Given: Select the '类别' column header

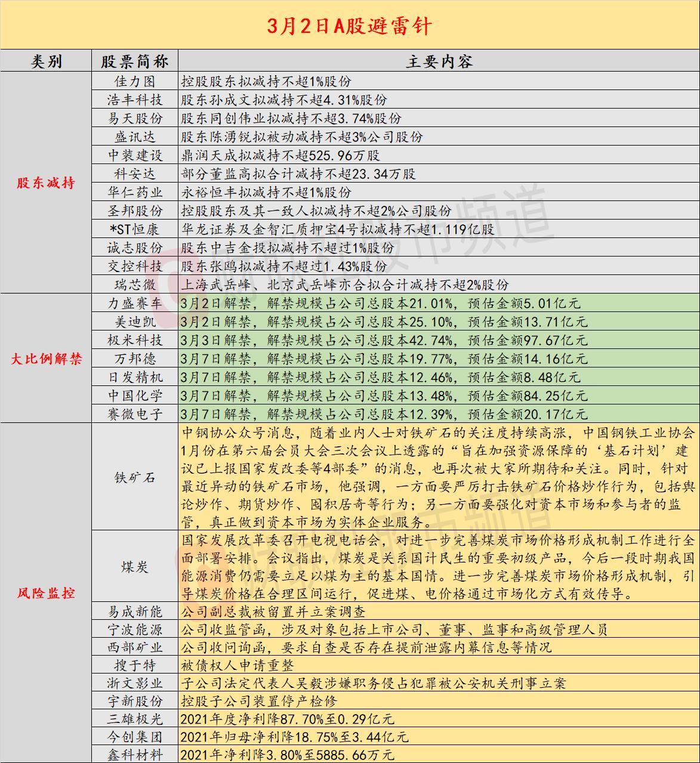Looking at the screenshot, I should coord(46,61).
